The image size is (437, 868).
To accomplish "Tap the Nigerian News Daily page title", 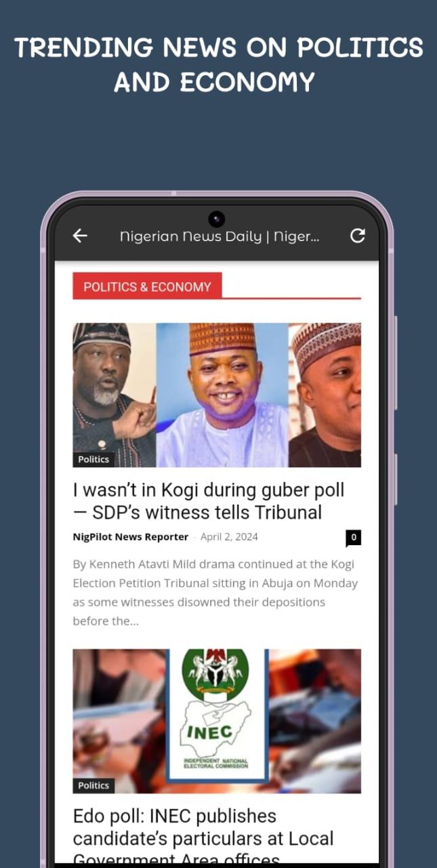I will click(220, 236).
